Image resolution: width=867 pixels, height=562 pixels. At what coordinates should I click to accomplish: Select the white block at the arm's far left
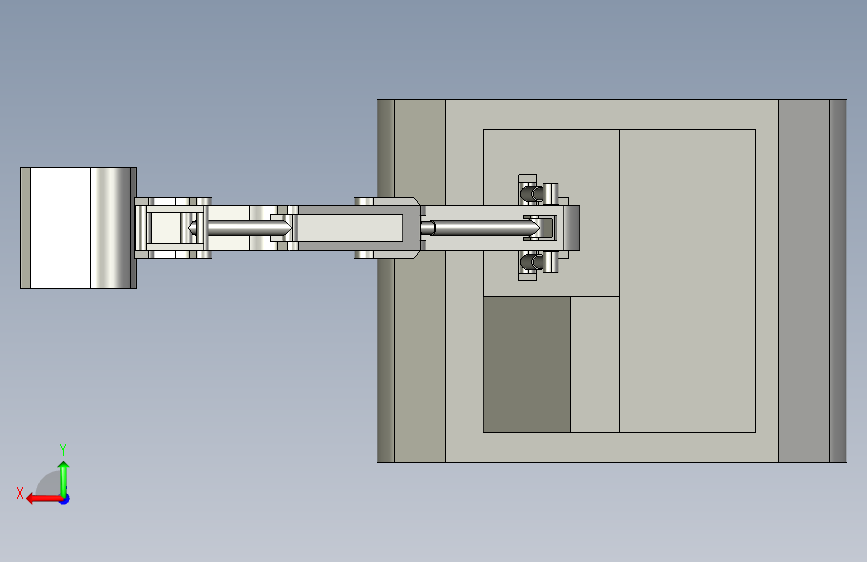tap(60, 228)
